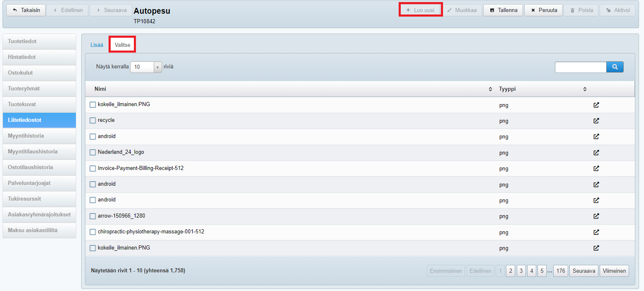Click the magnifier search button
The image size is (644, 291).
tap(615, 67)
